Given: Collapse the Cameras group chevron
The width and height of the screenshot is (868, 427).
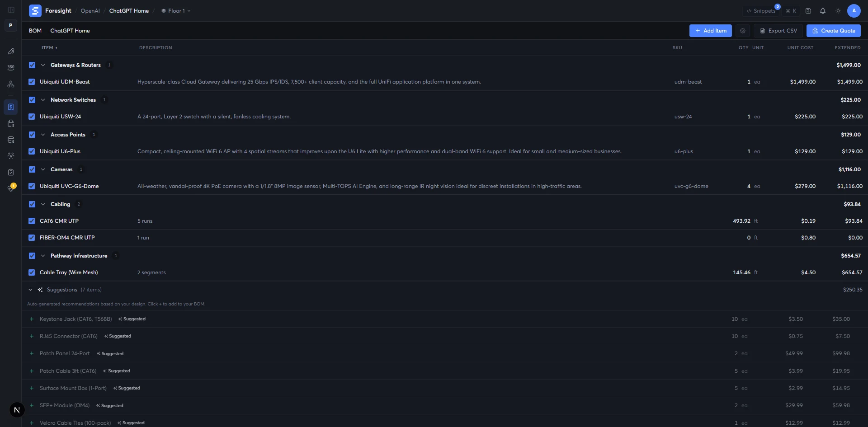Looking at the screenshot, I should coord(43,169).
